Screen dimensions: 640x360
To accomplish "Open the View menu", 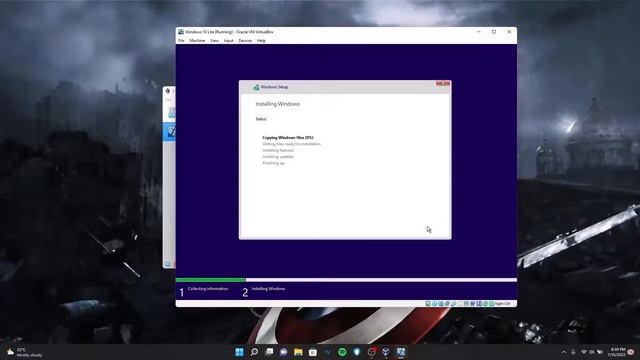I will [214, 41].
